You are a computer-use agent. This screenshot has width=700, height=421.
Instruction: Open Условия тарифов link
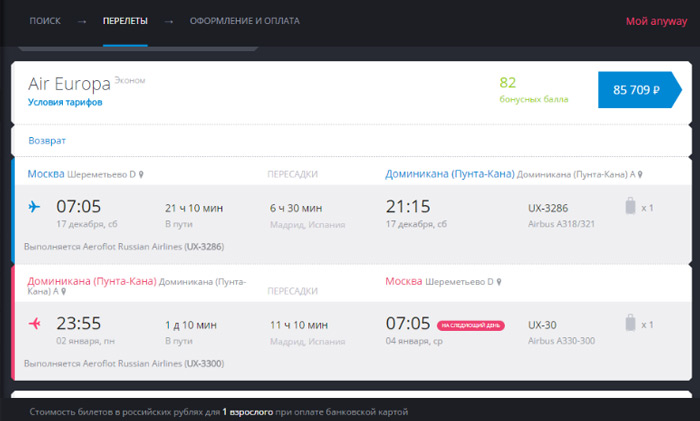pyautogui.click(x=65, y=102)
